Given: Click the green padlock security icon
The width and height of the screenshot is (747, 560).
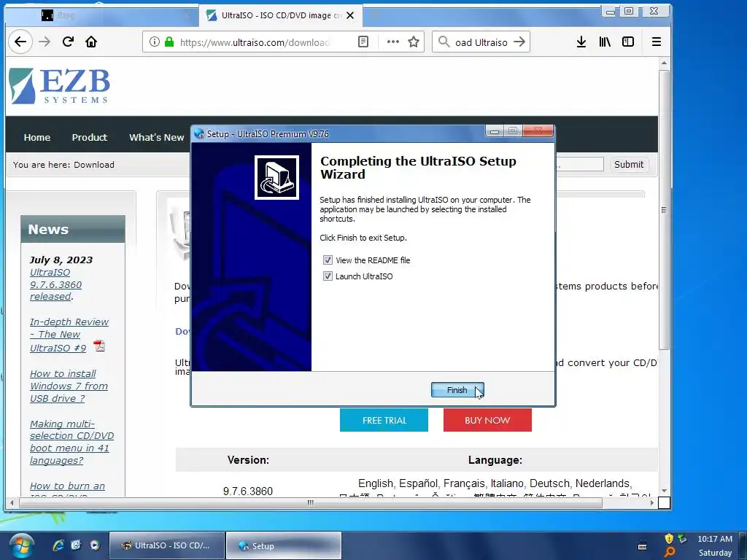Looking at the screenshot, I should point(169,42).
